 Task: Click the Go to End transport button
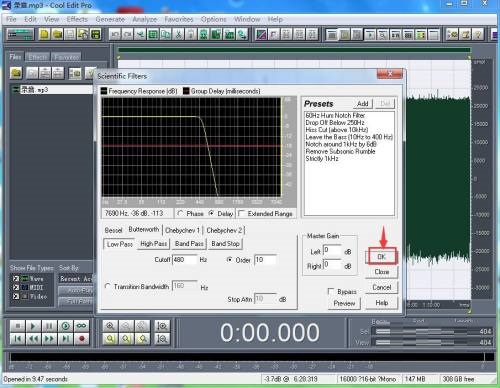66,339
